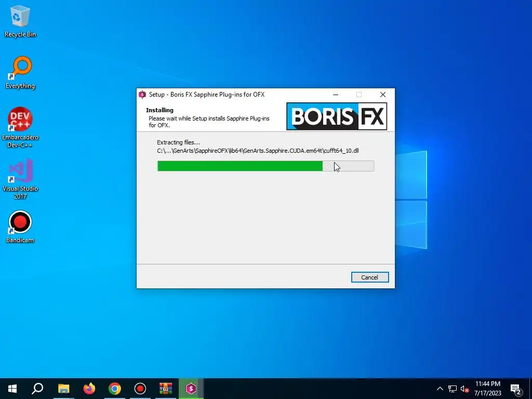The height and width of the screenshot is (399, 532).
Task: Select the Visual Studio 2017 desktop shortcut
Action: [x=20, y=179]
